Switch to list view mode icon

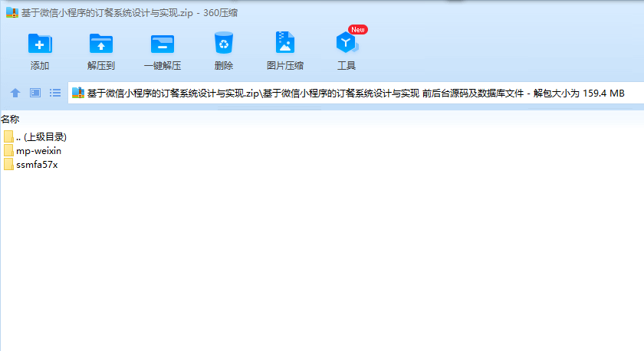pyautogui.click(x=55, y=93)
